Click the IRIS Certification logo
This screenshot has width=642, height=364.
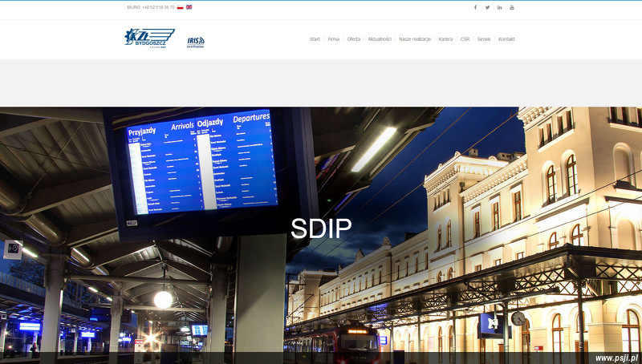pos(196,42)
